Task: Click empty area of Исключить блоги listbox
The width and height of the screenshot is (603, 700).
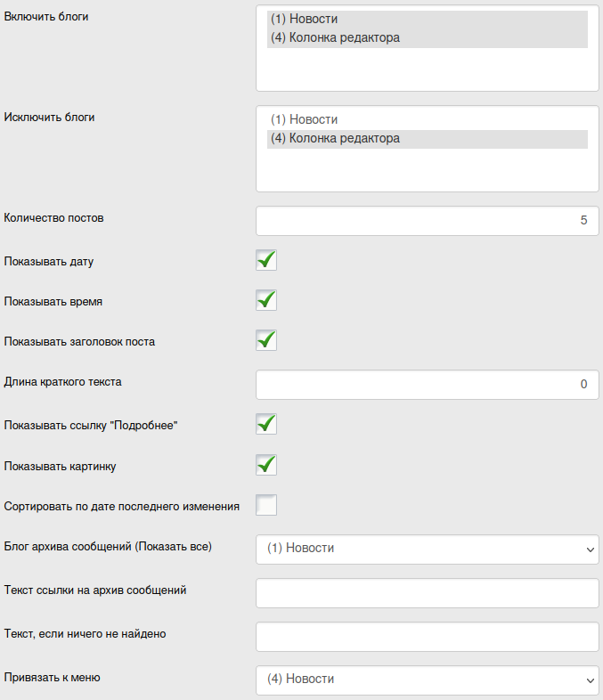Action: pyautogui.click(x=427, y=172)
